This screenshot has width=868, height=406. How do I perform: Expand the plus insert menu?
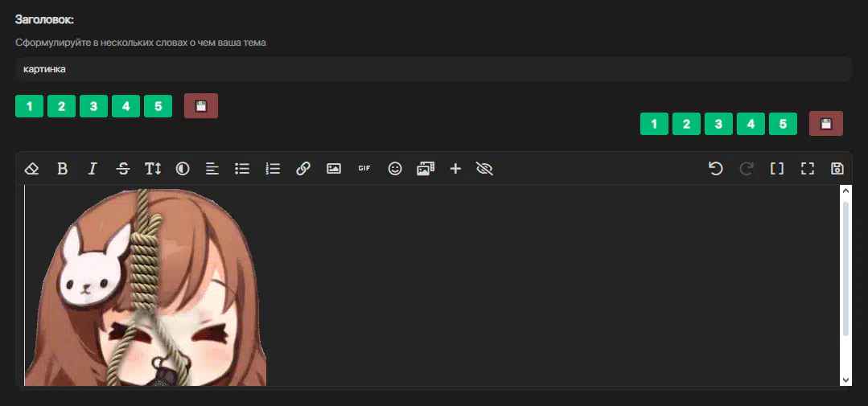455,169
